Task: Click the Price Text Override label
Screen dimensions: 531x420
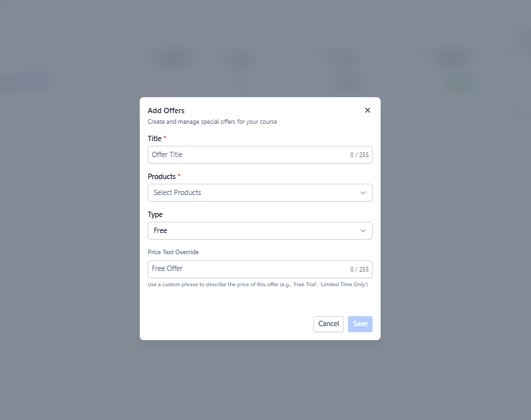Action: 173,252
